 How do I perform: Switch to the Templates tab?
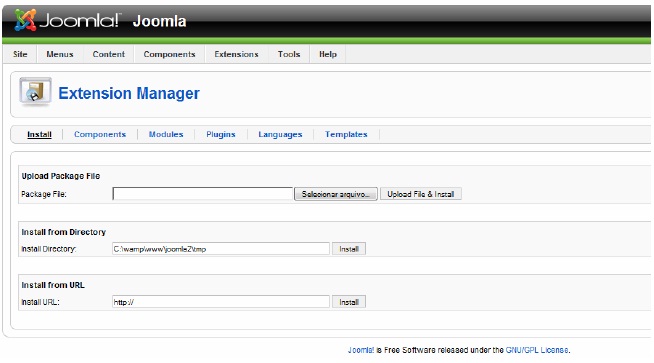pos(346,134)
